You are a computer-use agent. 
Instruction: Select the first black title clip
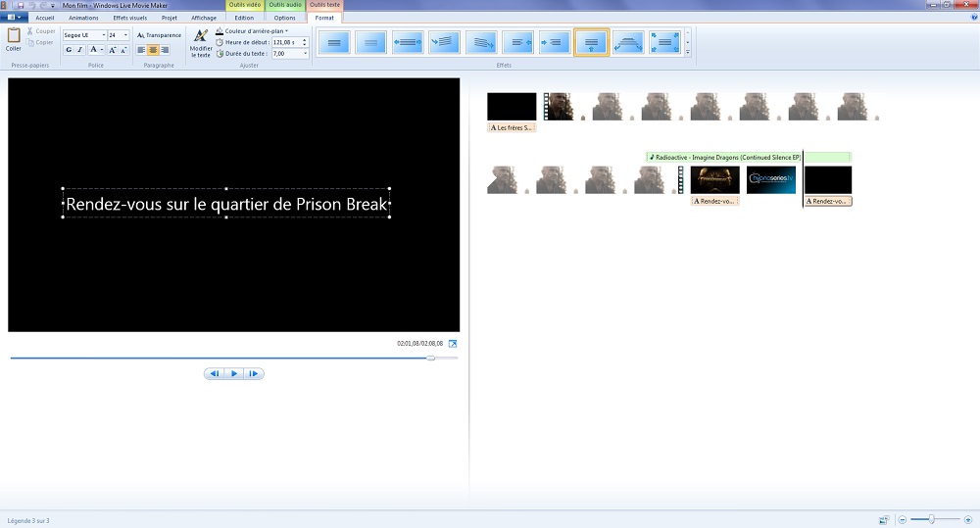(512, 106)
